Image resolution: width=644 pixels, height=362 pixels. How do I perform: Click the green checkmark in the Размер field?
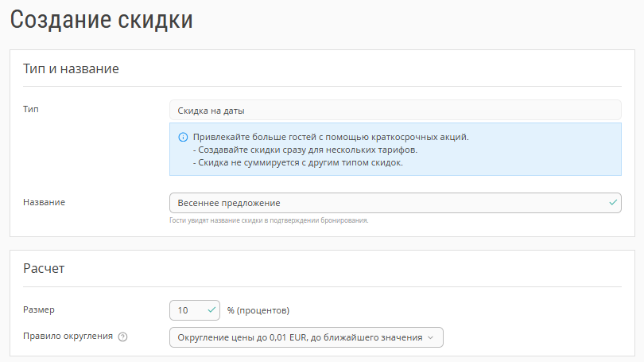coord(211,310)
